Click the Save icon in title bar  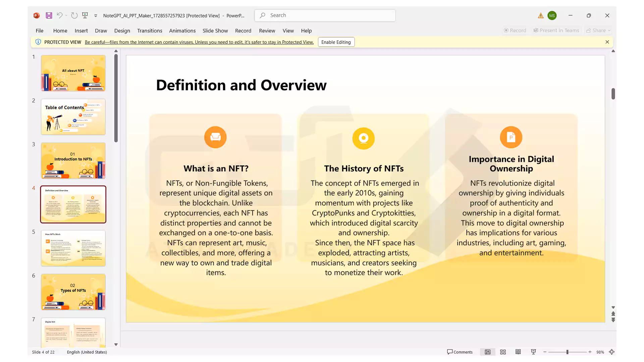pyautogui.click(x=49, y=15)
